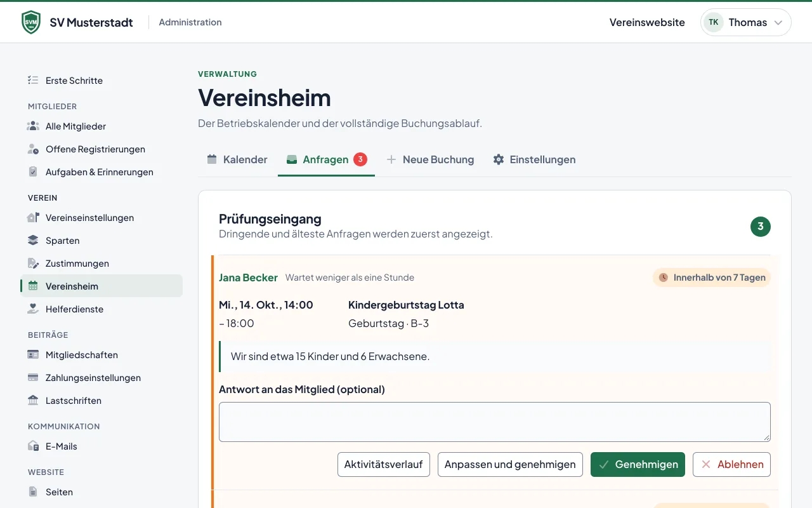The width and height of the screenshot is (812, 508).
Task: Click the Alle Mitglieder people icon
Action: 33,126
